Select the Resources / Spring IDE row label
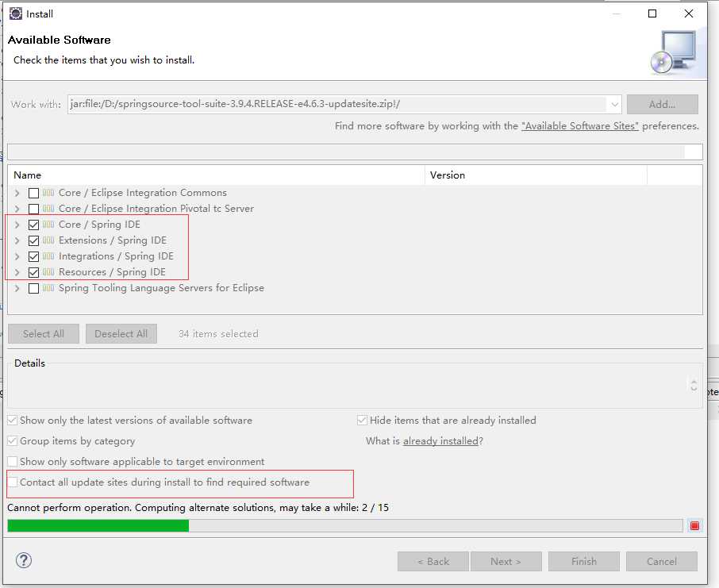The width and height of the screenshot is (719, 588). (112, 272)
